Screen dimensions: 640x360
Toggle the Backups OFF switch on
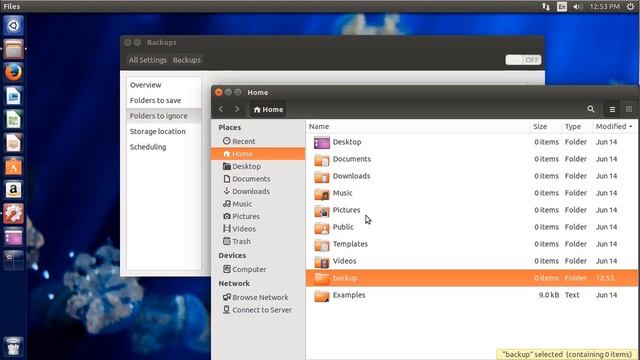pos(523,60)
